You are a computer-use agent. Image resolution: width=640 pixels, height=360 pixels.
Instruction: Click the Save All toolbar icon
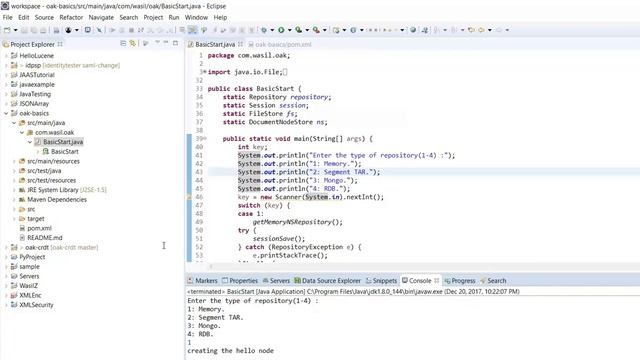[x=34, y=30]
